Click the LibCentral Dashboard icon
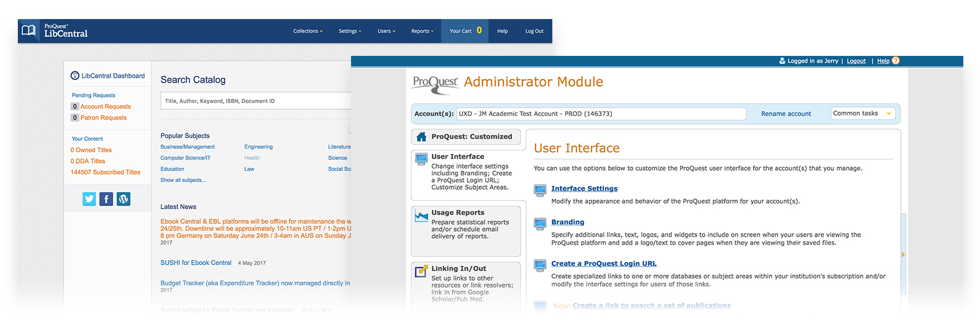This screenshot has height=327, width=980. click(75, 76)
